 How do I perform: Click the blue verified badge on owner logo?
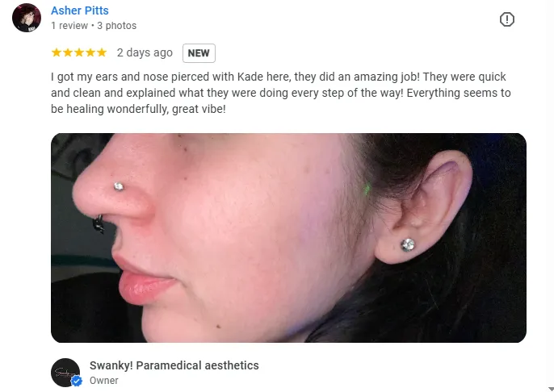coord(76,381)
